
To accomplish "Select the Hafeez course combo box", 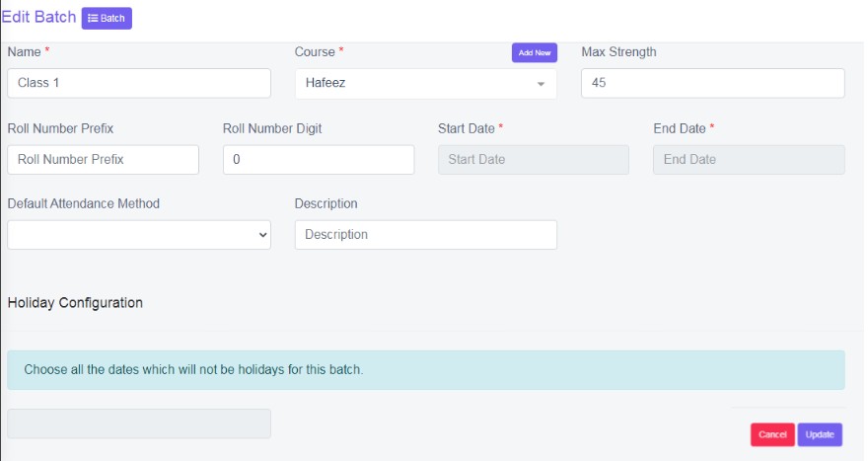I will point(426,84).
